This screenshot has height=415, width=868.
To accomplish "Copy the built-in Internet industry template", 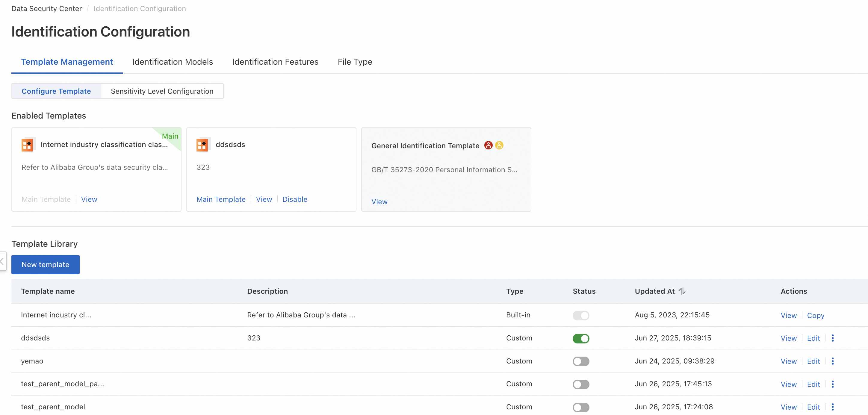I will click(x=815, y=315).
